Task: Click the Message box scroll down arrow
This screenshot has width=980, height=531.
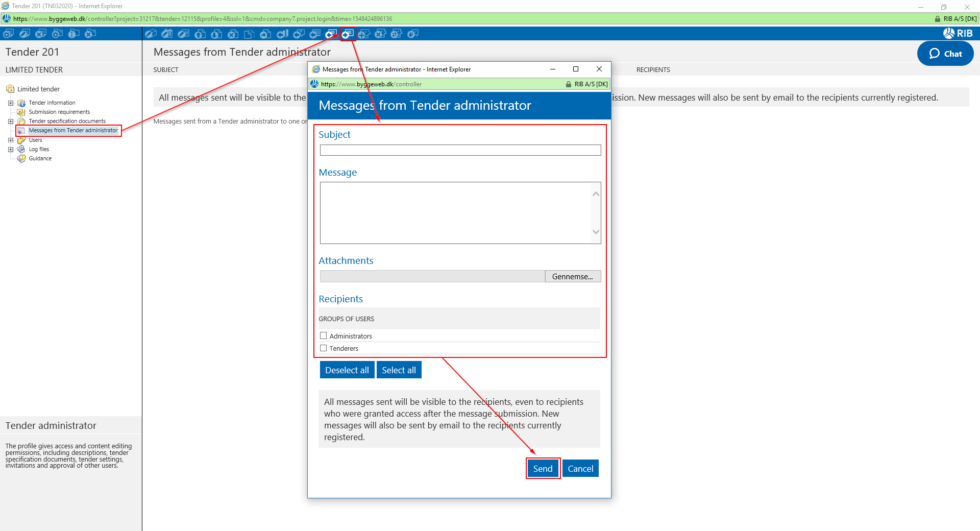Action: point(596,232)
